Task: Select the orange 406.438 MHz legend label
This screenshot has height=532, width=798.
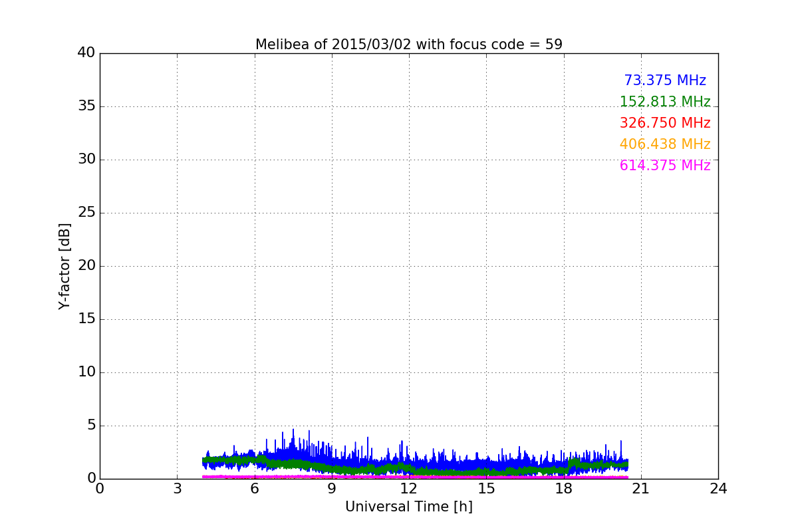Action: (x=665, y=144)
